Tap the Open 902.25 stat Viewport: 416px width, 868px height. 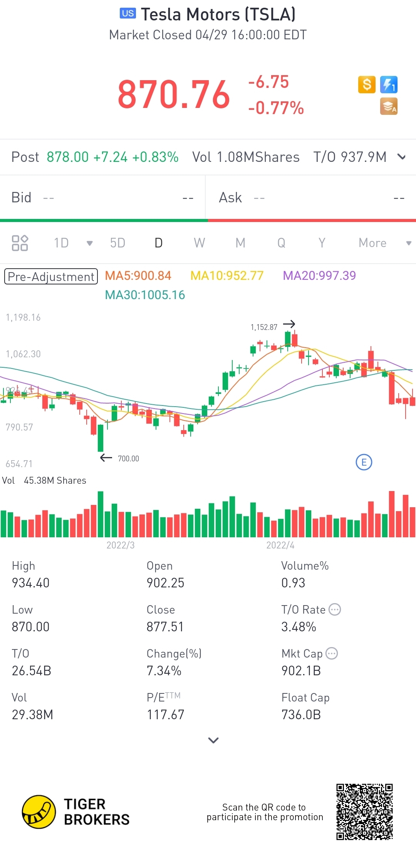[x=165, y=574]
